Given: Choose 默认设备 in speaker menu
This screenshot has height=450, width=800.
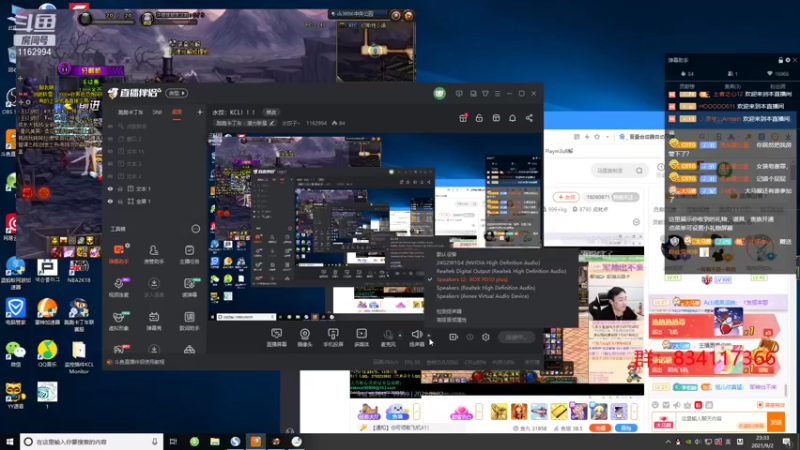Looking at the screenshot, I should point(446,254).
